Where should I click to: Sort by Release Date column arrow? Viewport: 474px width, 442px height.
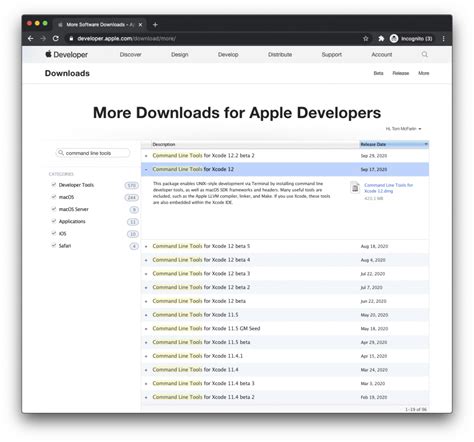(x=426, y=144)
